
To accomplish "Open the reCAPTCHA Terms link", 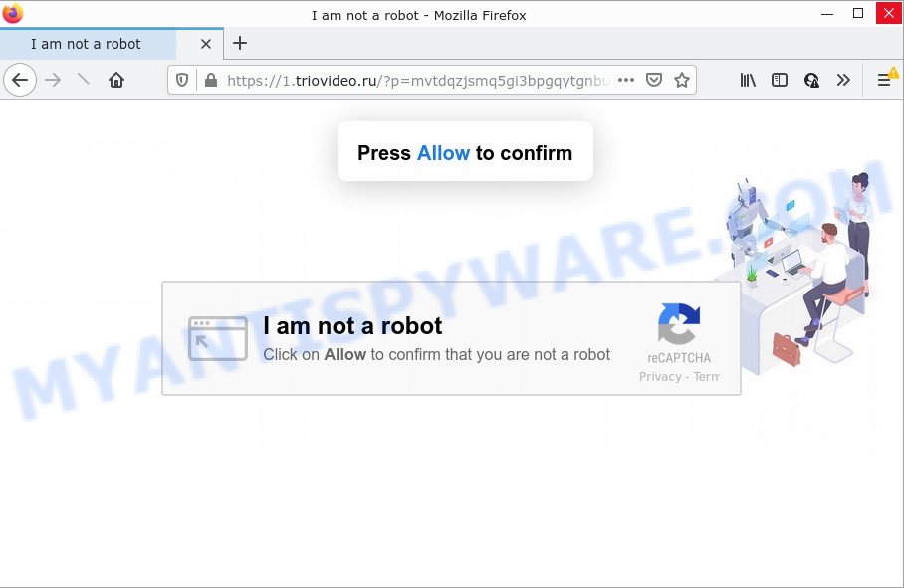I will pyautogui.click(x=706, y=377).
